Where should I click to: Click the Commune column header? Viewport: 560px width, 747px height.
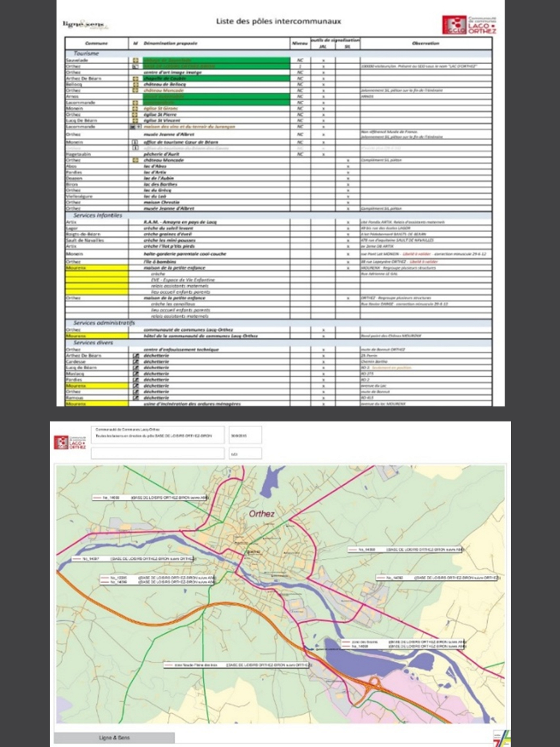96,43
